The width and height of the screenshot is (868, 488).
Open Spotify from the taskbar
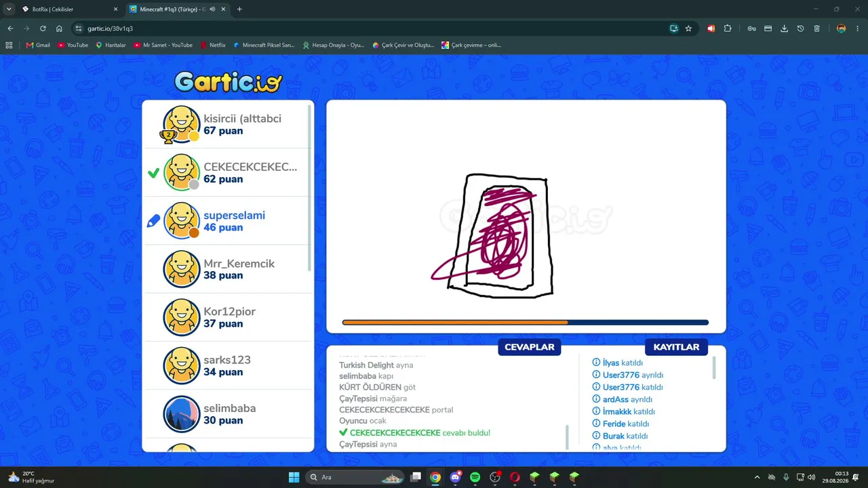click(x=475, y=477)
